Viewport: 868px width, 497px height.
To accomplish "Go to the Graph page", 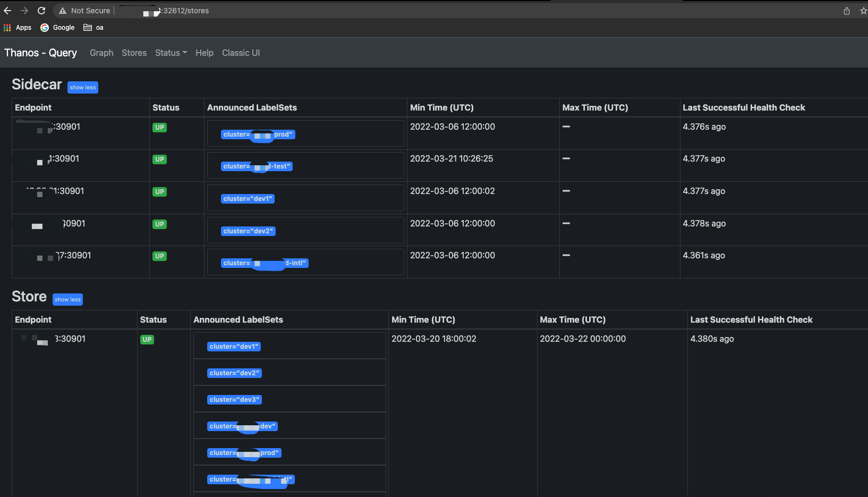I will 101,53.
